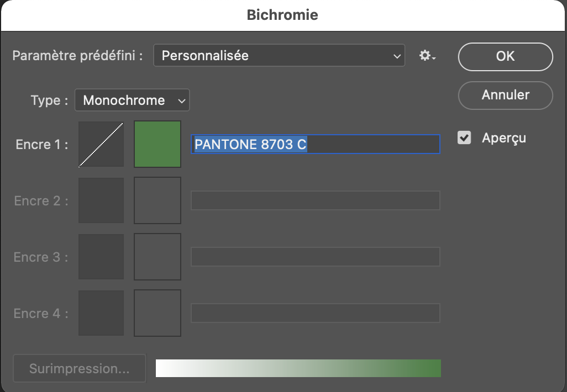Click the PANTONE 8703 C name field
The height and width of the screenshot is (392, 567).
[316, 145]
